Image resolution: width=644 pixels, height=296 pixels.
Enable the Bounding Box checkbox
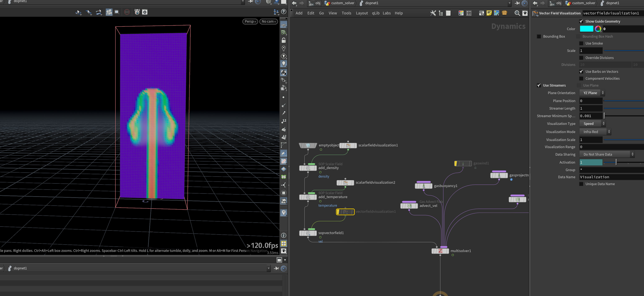(x=539, y=36)
